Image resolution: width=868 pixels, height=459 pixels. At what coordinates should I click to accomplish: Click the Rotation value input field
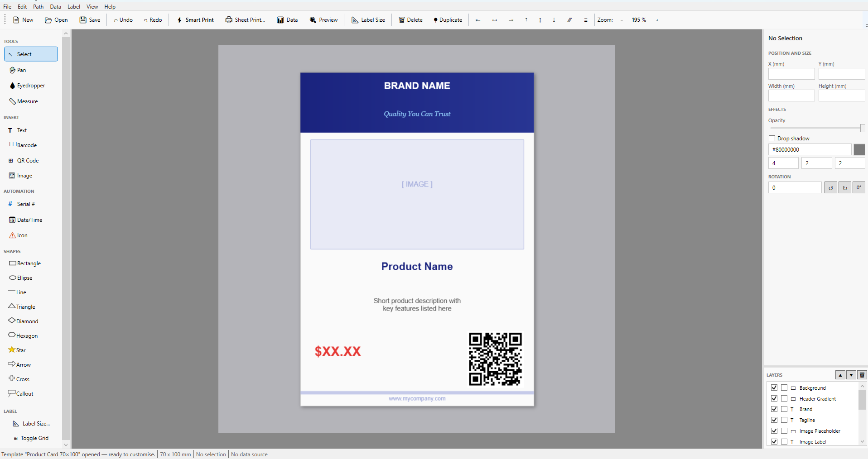click(x=795, y=188)
